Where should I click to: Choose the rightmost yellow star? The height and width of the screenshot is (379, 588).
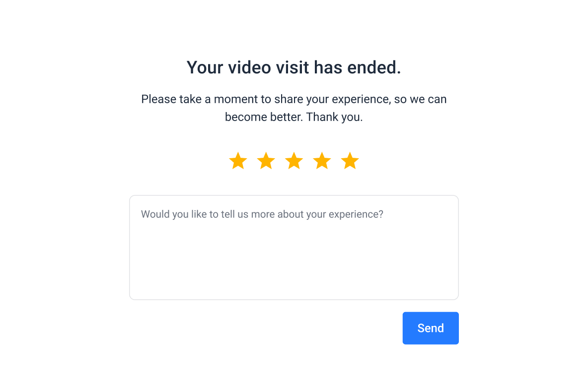pyautogui.click(x=350, y=161)
